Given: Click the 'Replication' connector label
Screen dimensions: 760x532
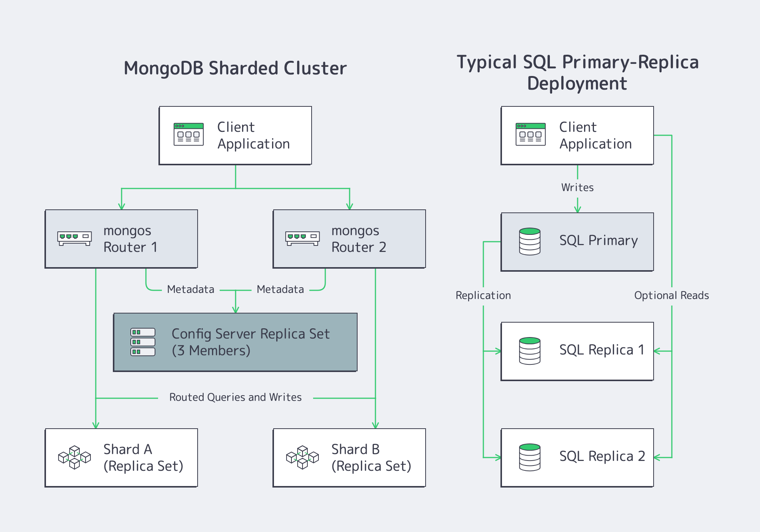Looking at the screenshot, I should point(483,295).
